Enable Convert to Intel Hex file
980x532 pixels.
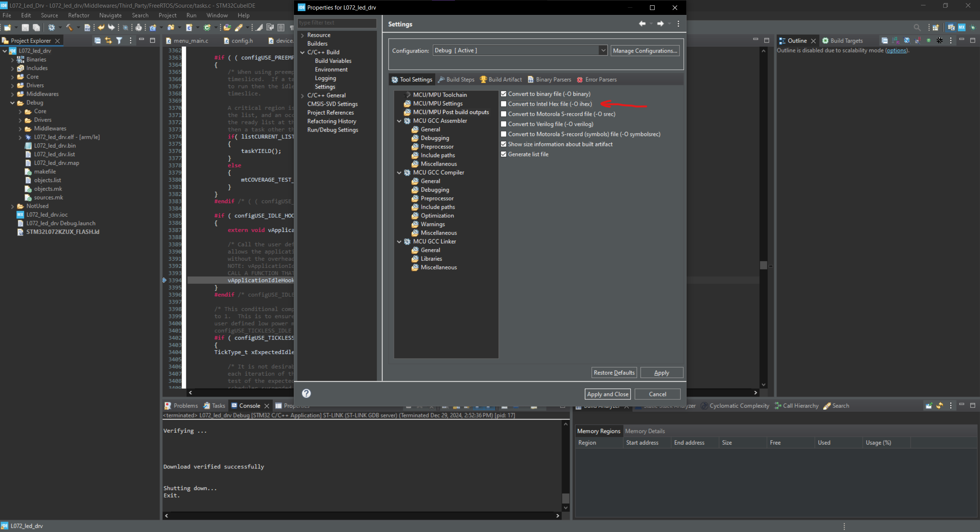[504, 104]
